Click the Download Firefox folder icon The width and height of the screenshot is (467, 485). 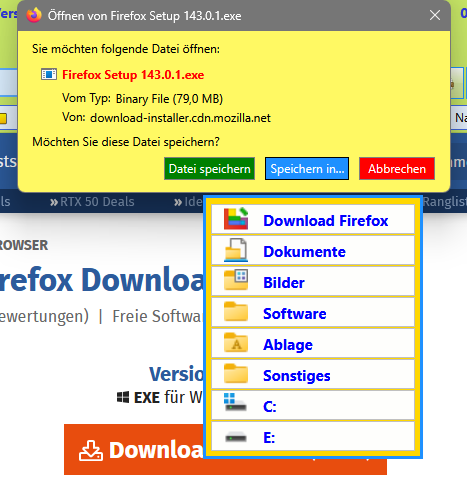point(236,219)
